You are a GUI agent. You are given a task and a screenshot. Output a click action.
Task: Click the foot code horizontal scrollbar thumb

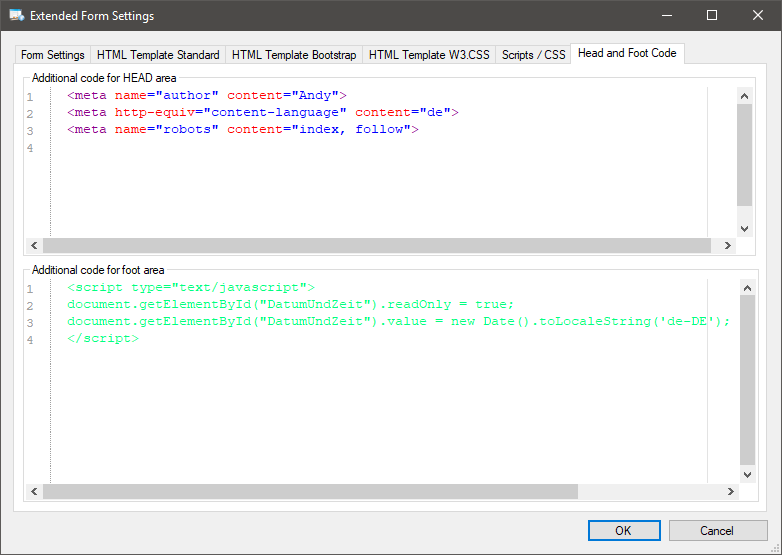[310, 492]
